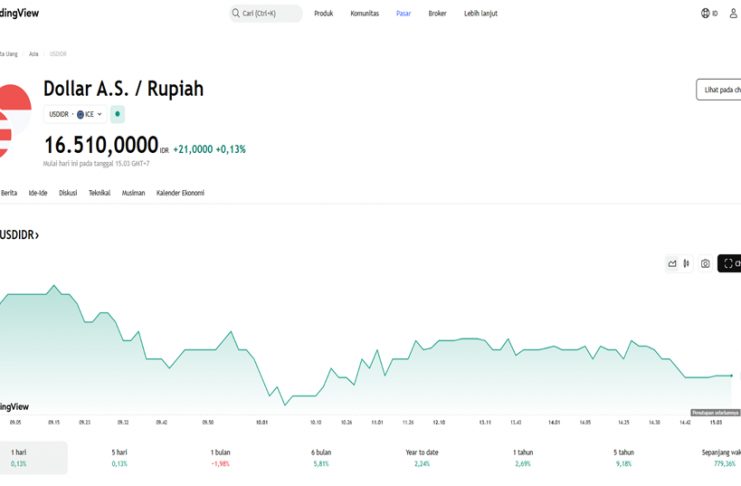Click the Cari search field

point(265,13)
